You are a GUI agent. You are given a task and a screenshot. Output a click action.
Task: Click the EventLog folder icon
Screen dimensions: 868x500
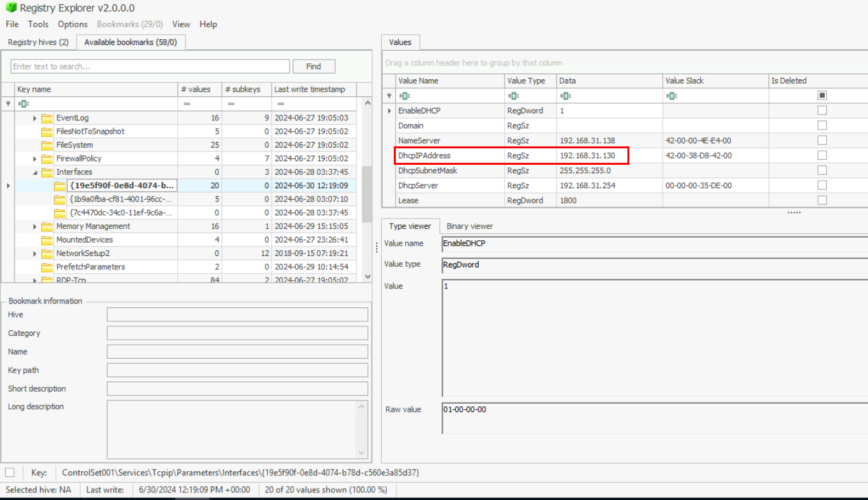(x=47, y=118)
